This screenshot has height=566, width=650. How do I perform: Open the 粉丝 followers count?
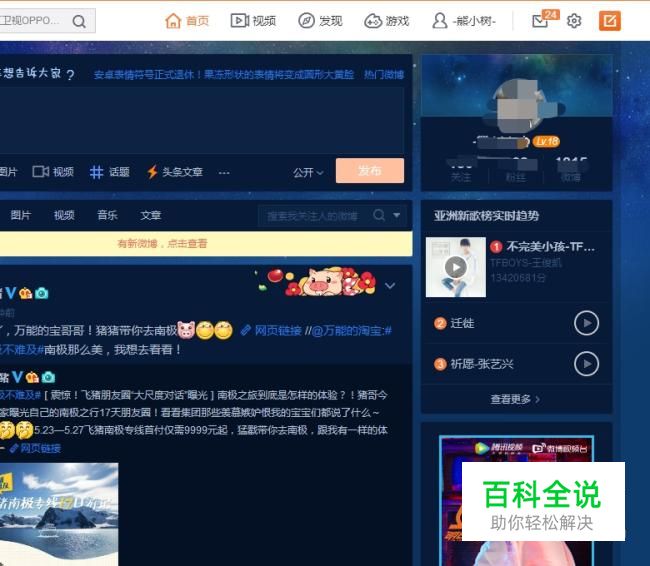pos(516,170)
